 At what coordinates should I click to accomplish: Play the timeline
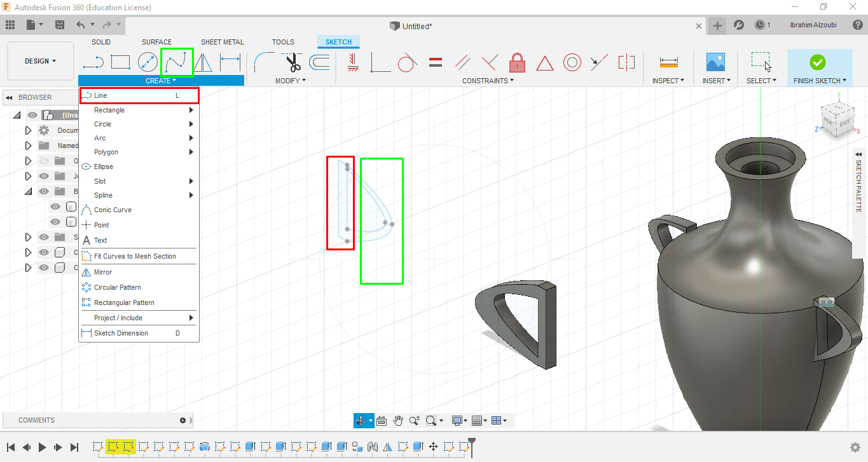point(42,447)
